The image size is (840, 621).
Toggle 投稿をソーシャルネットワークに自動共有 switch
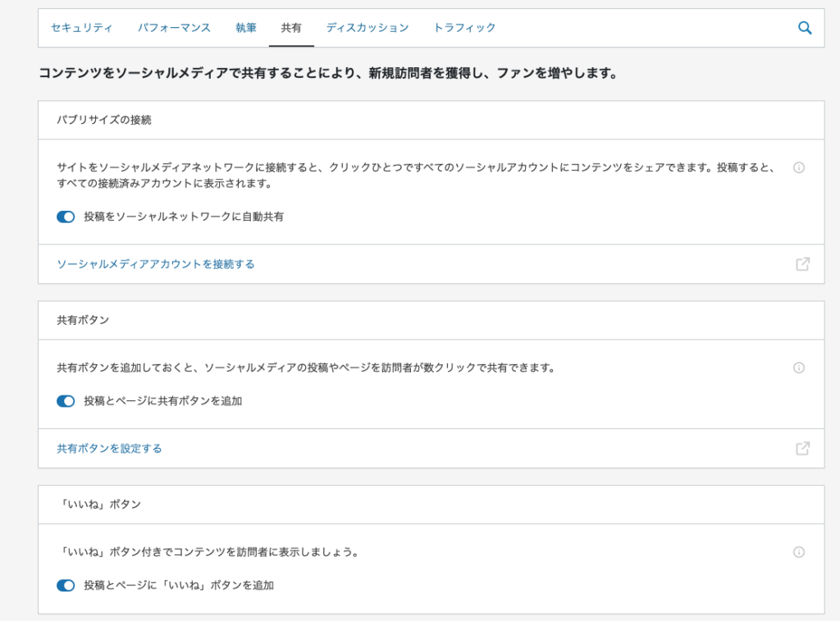66,217
